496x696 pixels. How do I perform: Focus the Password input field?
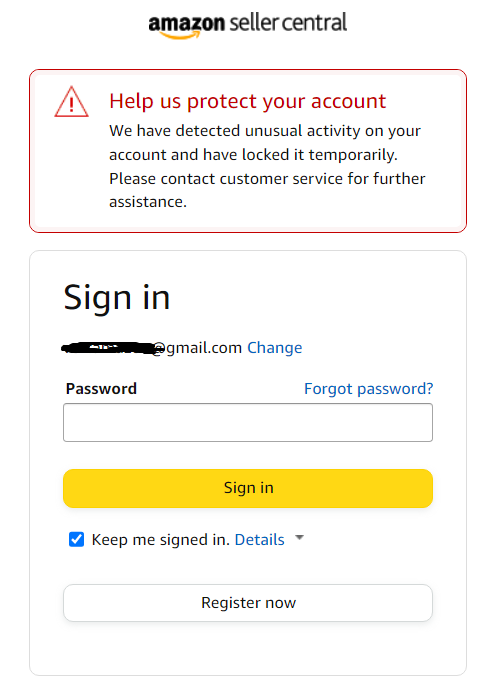click(x=248, y=423)
